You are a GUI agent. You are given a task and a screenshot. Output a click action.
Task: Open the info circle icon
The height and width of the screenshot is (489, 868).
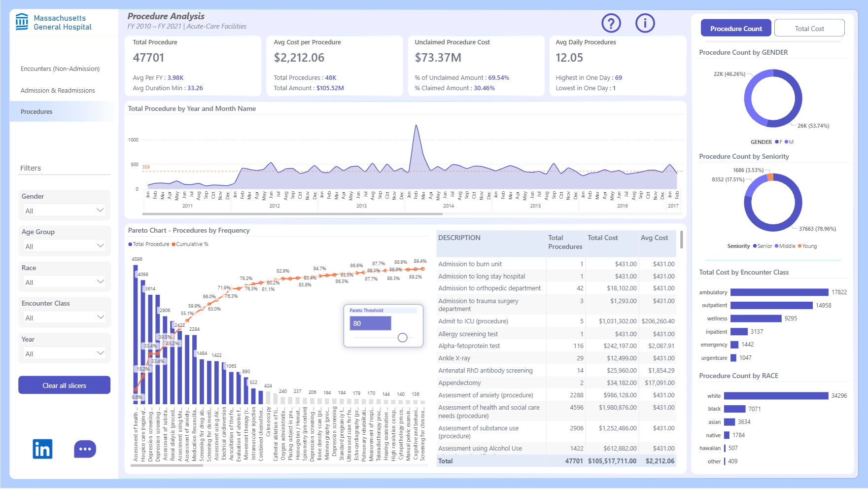645,23
